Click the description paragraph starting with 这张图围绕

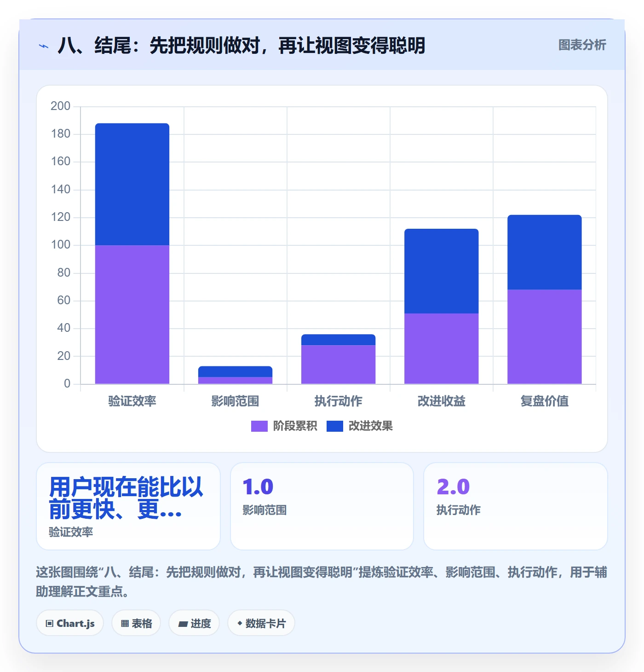pos(322,582)
